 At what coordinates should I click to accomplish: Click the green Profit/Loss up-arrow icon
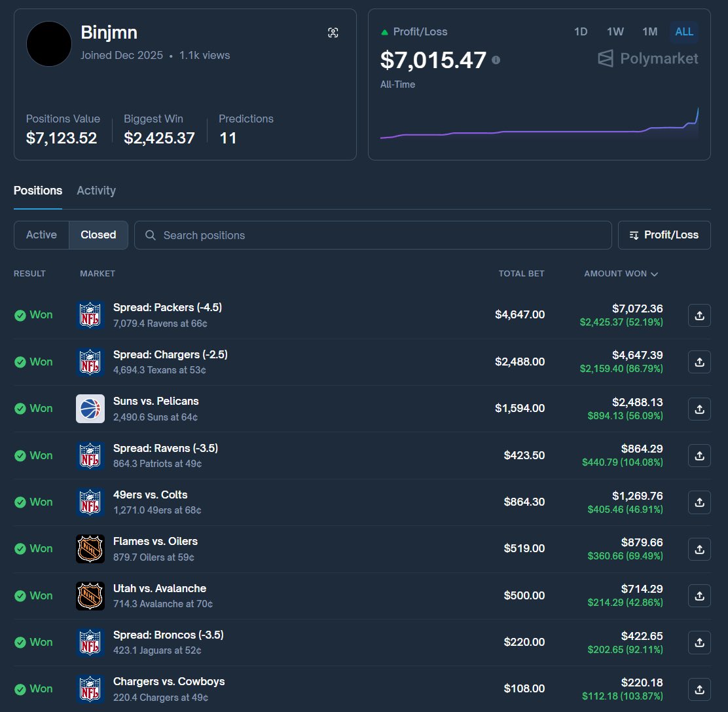(x=384, y=33)
